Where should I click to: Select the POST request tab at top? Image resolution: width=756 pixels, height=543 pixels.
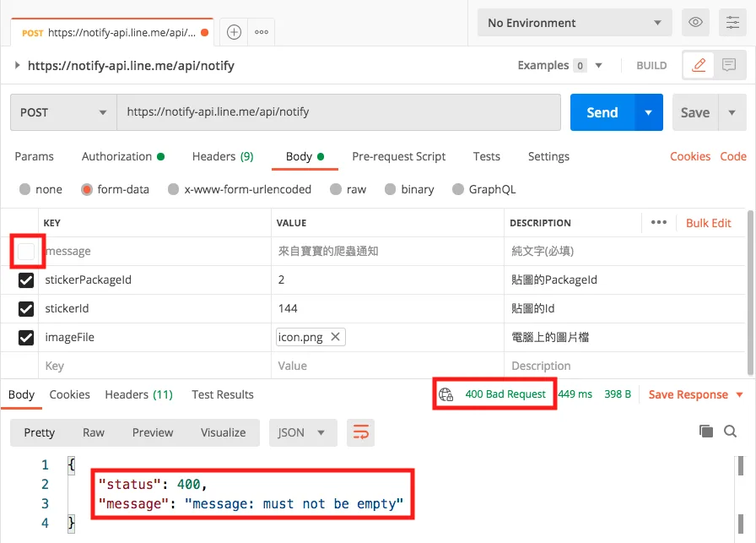pyautogui.click(x=112, y=32)
